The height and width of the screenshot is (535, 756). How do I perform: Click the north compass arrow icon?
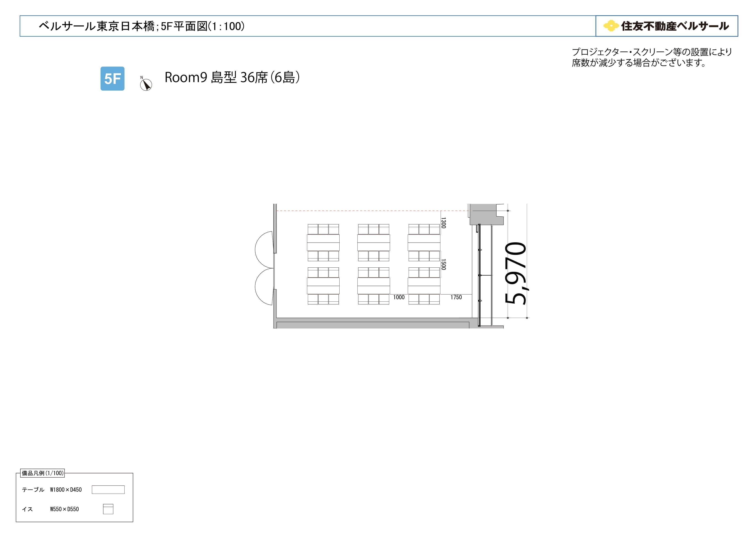point(146,84)
